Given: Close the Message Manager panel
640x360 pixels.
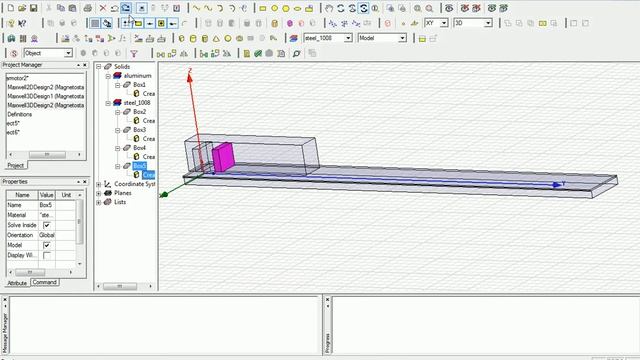Looking at the screenshot, I should click(x=5, y=300).
